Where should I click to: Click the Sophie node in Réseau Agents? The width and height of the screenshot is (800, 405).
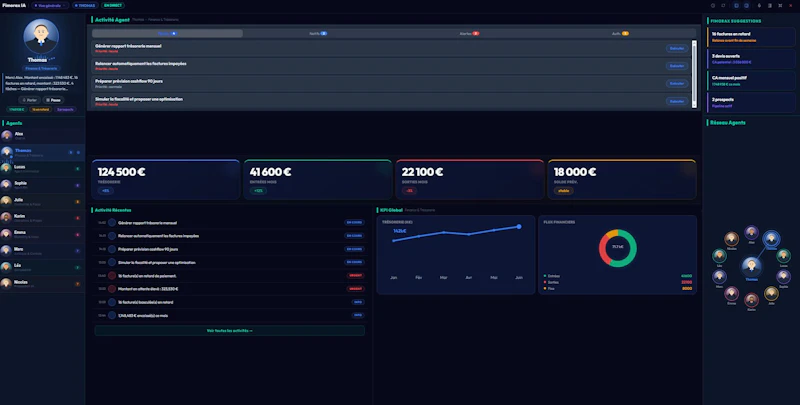click(784, 277)
